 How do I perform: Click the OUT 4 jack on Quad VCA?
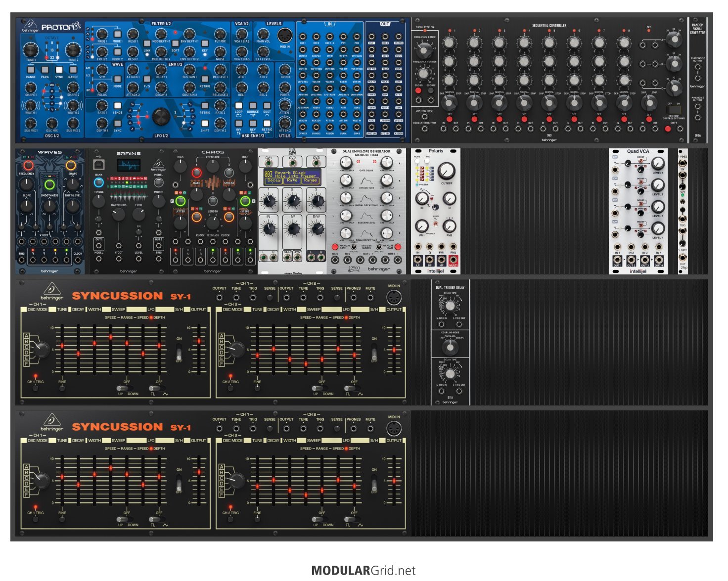tap(659, 260)
